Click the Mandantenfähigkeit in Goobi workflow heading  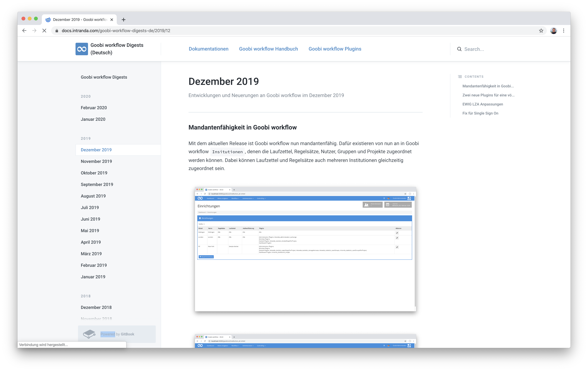pos(243,127)
